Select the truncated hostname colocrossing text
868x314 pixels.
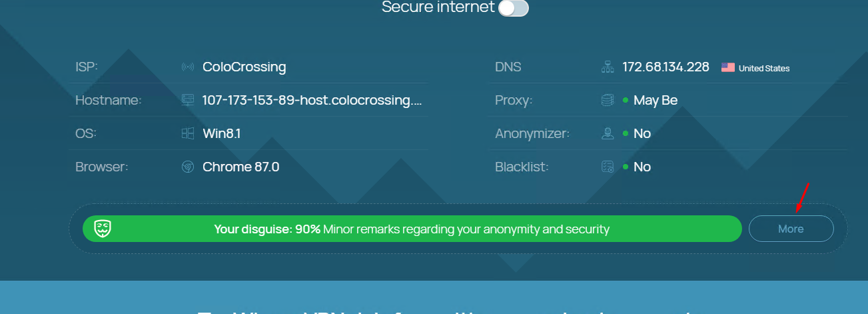pyautogui.click(x=312, y=100)
